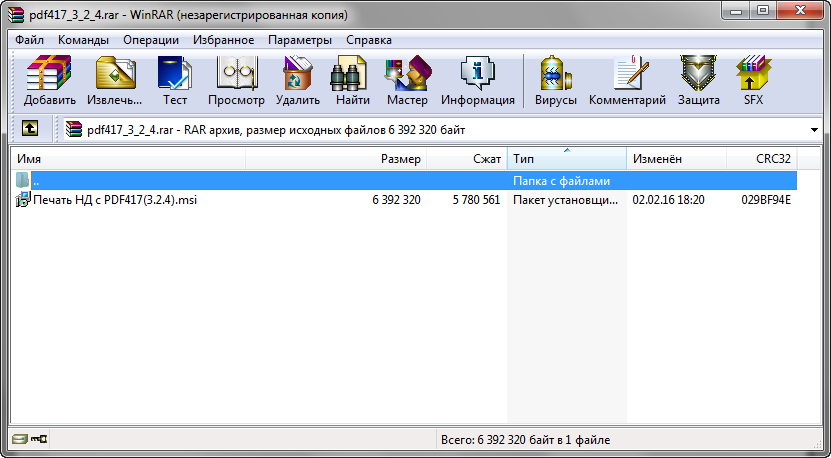Click the Защита (Protect) shield icon
The image size is (831, 458).
click(x=699, y=80)
